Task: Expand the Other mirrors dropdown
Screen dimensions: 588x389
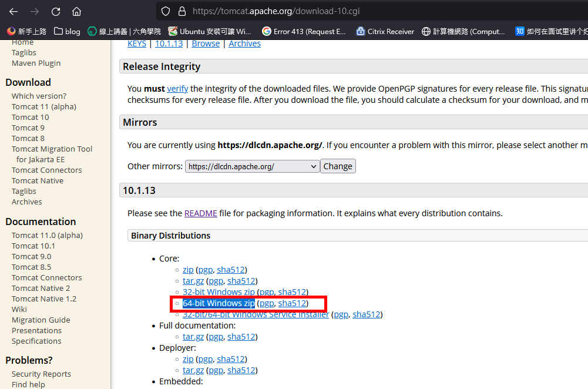Action: [253, 166]
